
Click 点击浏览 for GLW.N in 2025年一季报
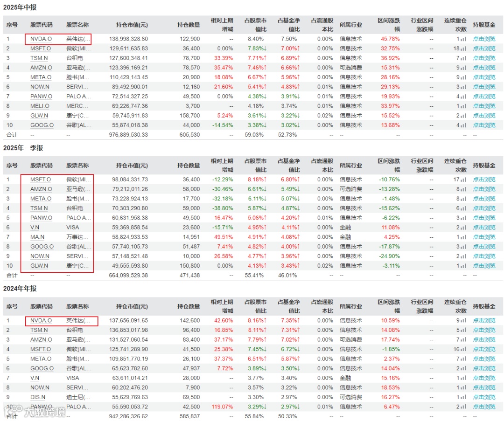coord(484,266)
